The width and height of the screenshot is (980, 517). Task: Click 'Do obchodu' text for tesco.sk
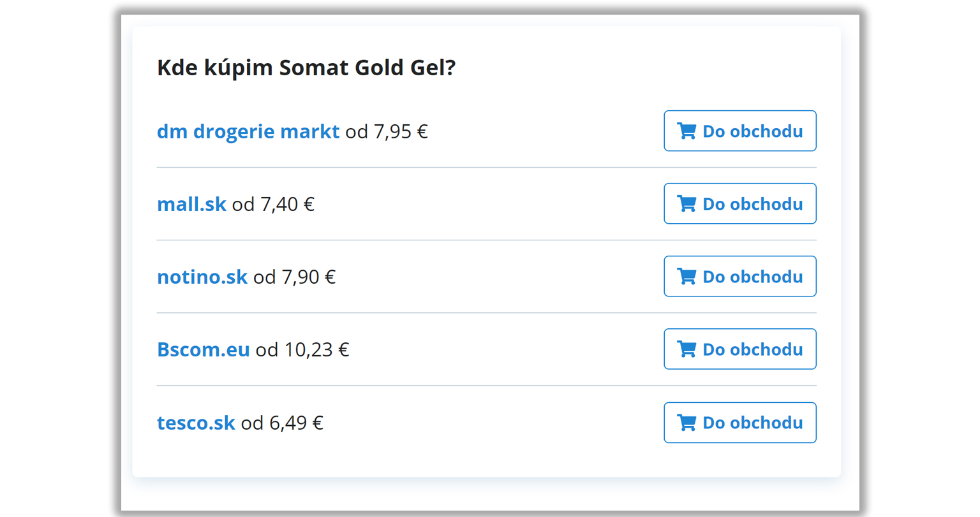(753, 423)
